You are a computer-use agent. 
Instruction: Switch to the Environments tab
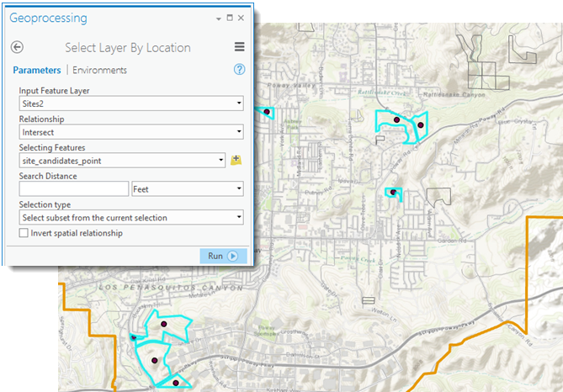point(99,71)
